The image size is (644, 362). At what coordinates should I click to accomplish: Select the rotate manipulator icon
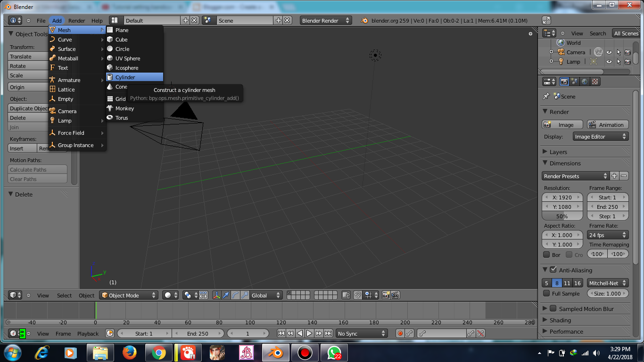(x=235, y=296)
